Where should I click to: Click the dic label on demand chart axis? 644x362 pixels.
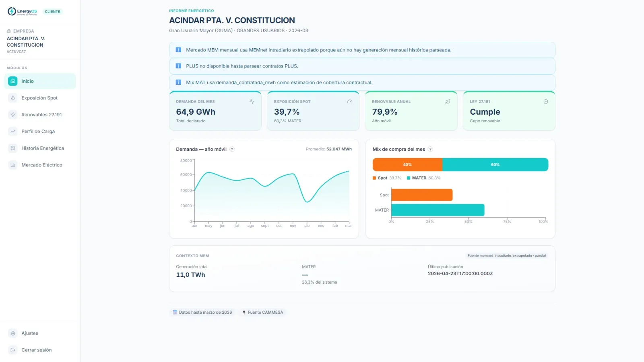pyautogui.click(x=307, y=226)
